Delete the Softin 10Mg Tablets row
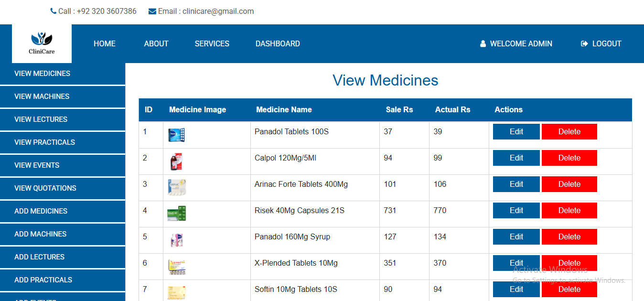This screenshot has width=644, height=301. pos(569,290)
